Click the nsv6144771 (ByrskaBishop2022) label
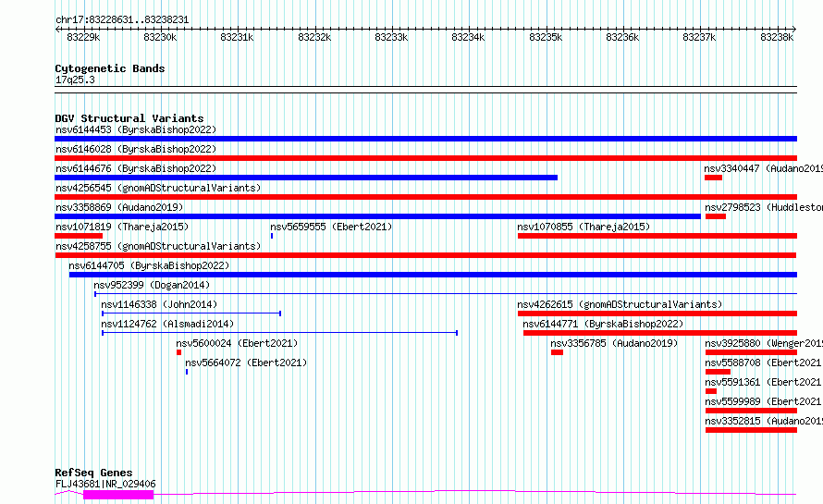This screenshot has width=823, height=504. [x=603, y=324]
